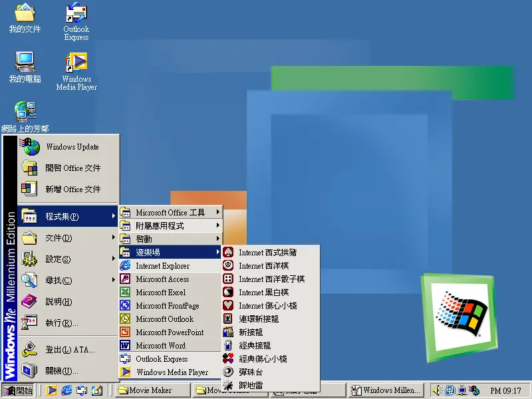Launch Microsoft Word
Image resolution: width=532 pixels, height=399 pixels.
click(x=170, y=345)
